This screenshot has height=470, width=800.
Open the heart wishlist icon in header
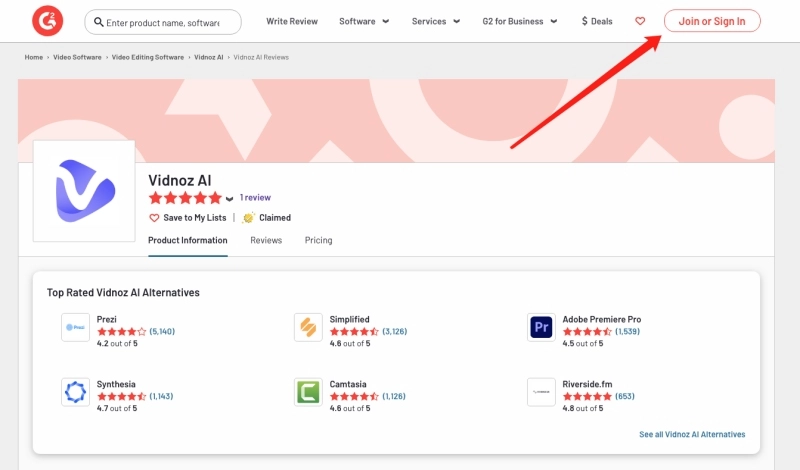pos(640,21)
